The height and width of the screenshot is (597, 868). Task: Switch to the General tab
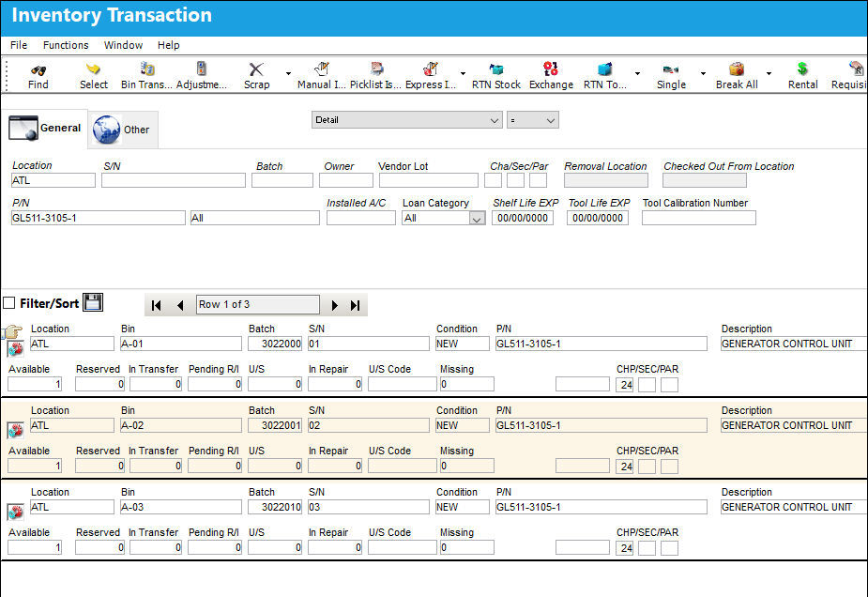coord(45,128)
